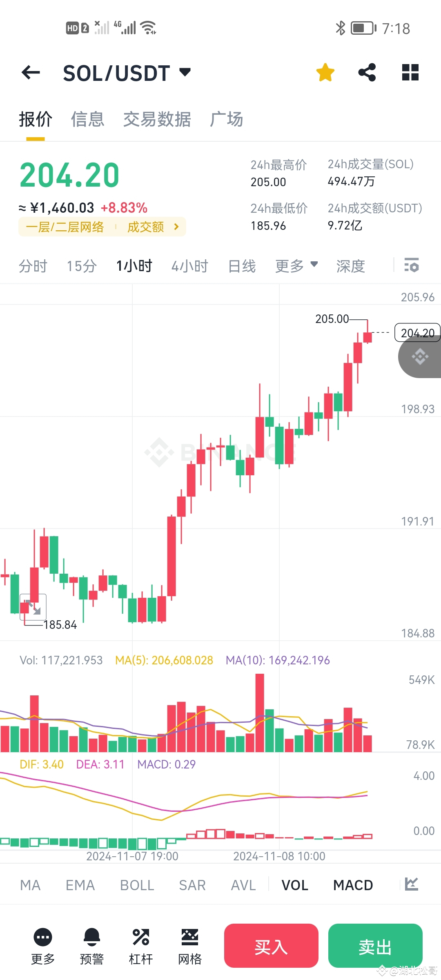Switch to the 信息 tab
This screenshot has height=980, width=441.
click(x=87, y=119)
